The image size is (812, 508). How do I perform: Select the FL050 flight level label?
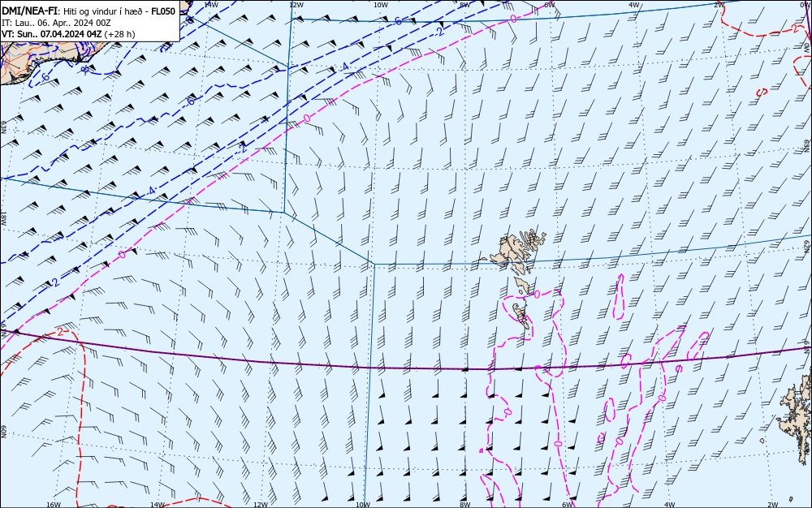point(163,11)
